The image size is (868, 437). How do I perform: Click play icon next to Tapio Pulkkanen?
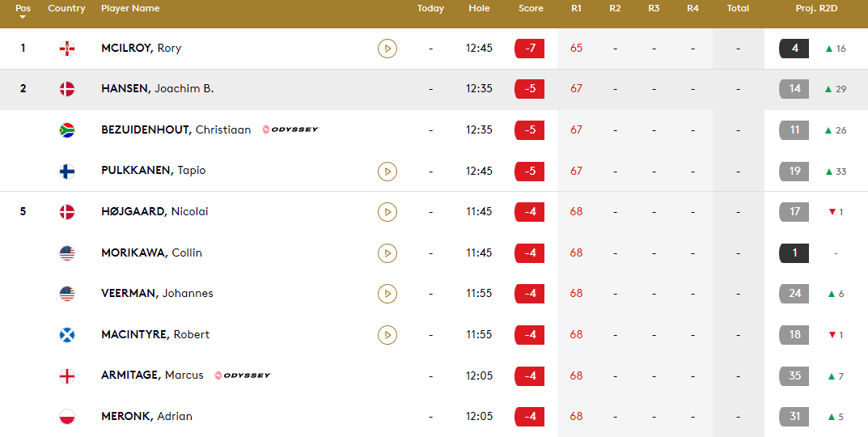pyautogui.click(x=387, y=171)
